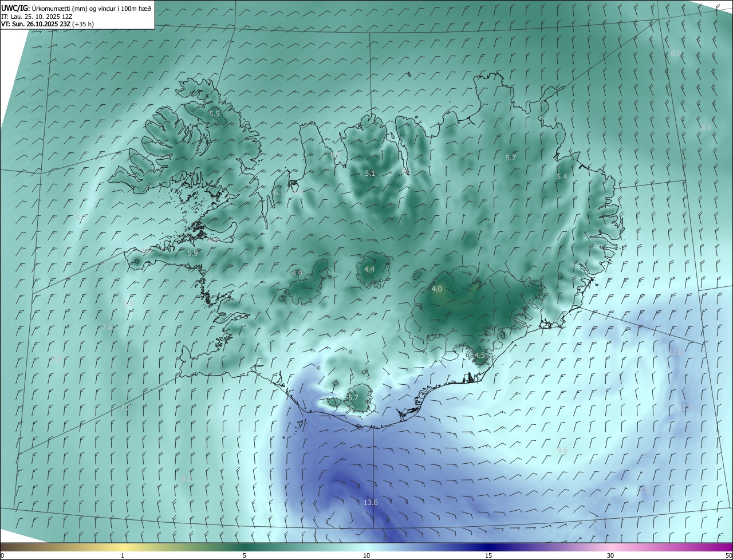Click the 5.5 value on the Westfjords

point(214,114)
